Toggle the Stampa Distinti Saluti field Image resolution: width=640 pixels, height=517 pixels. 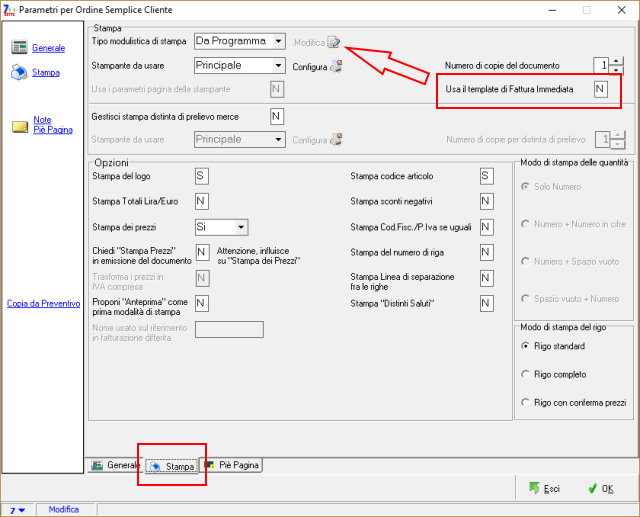[487, 303]
